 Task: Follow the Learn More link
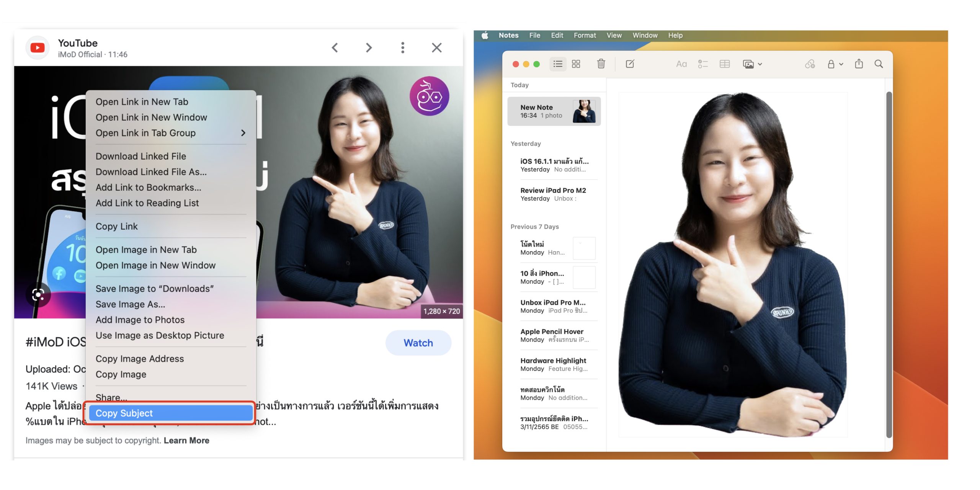(186, 441)
